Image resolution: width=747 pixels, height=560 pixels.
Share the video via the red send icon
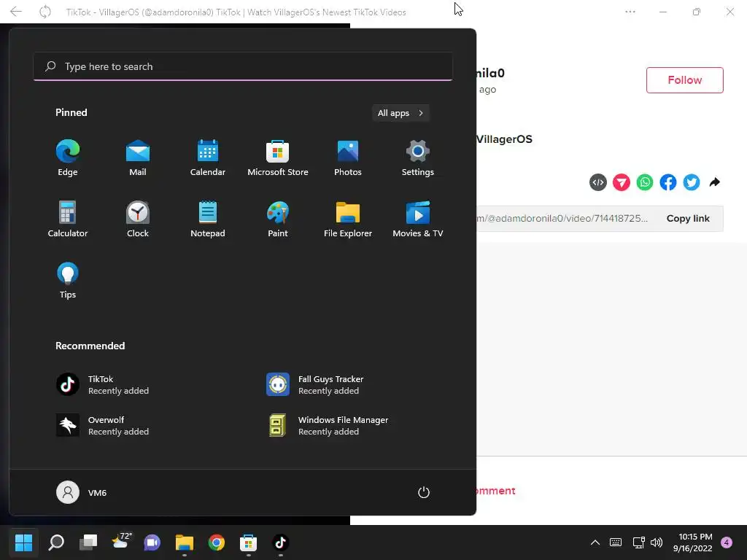pos(622,182)
